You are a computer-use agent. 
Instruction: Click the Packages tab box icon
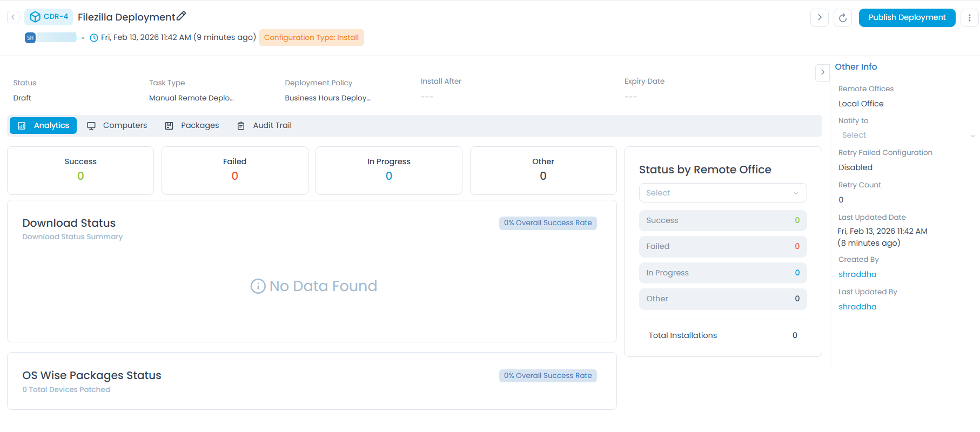coord(169,126)
